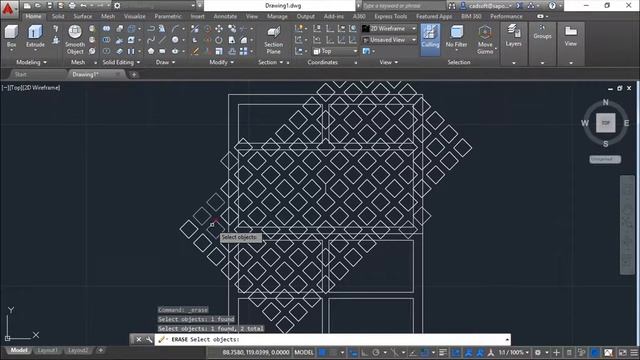Open the status bar customization menu icon
Screen dimensions: 640x360
coord(634,353)
